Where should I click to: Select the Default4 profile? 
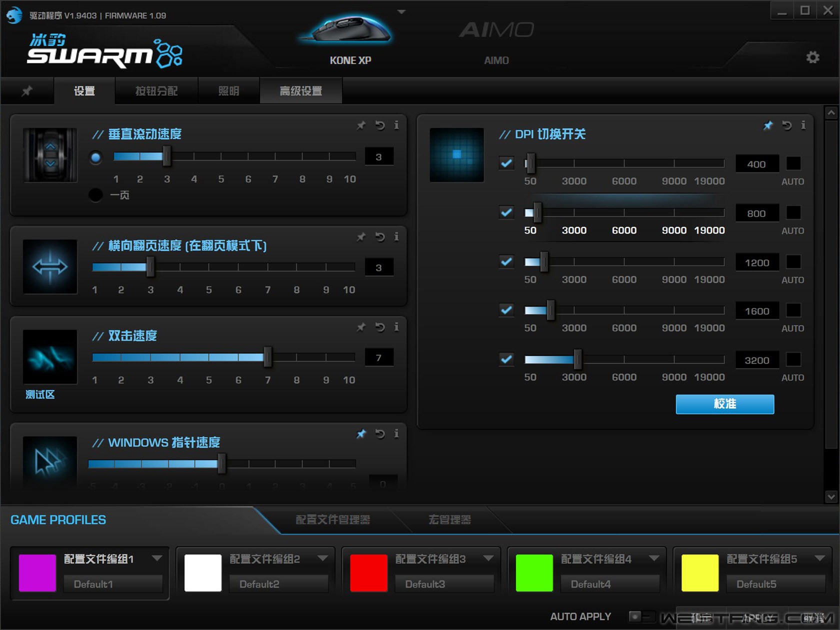[610, 584]
